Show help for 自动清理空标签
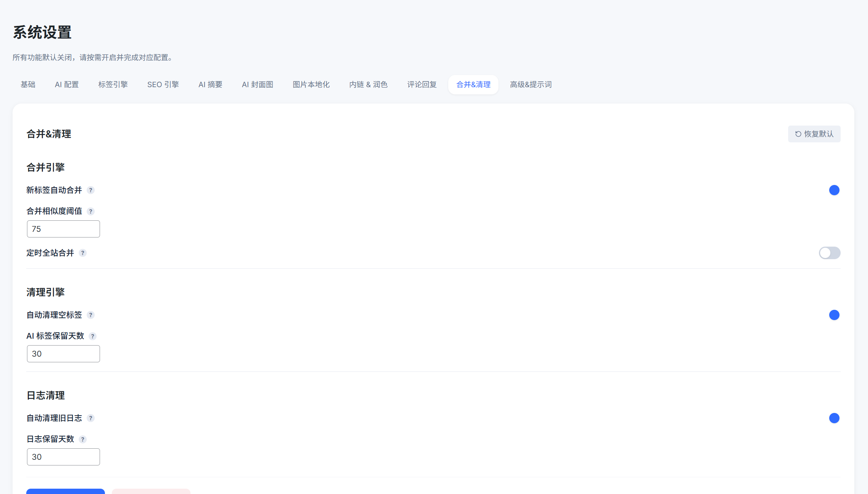This screenshot has width=868, height=494. (x=90, y=315)
